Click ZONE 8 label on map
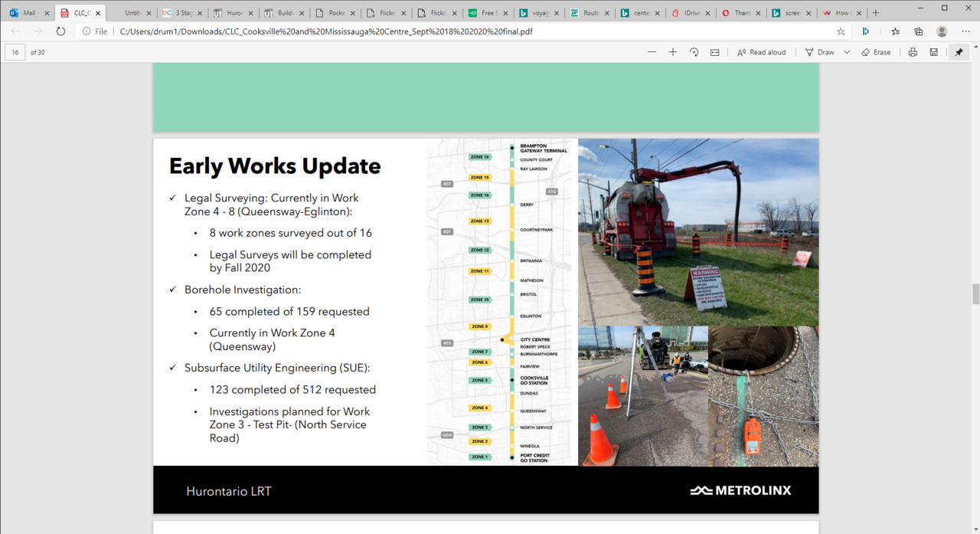The height and width of the screenshot is (534, 980). [x=480, y=326]
